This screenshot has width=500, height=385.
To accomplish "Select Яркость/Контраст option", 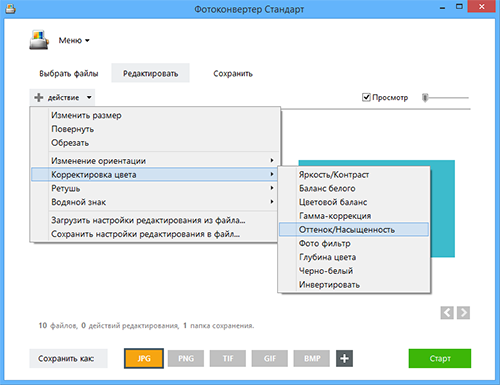I will (x=354, y=175).
